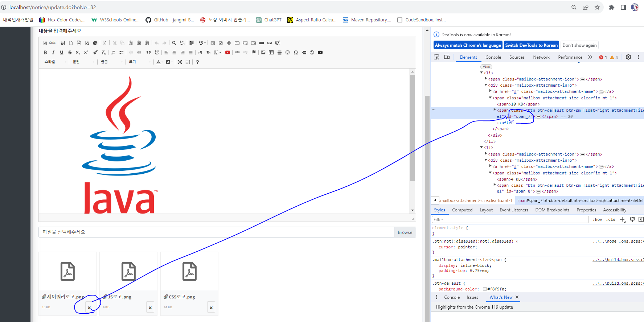Click Switch DevTools to Korean button
The height and width of the screenshot is (322, 644).
[x=532, y=45]
